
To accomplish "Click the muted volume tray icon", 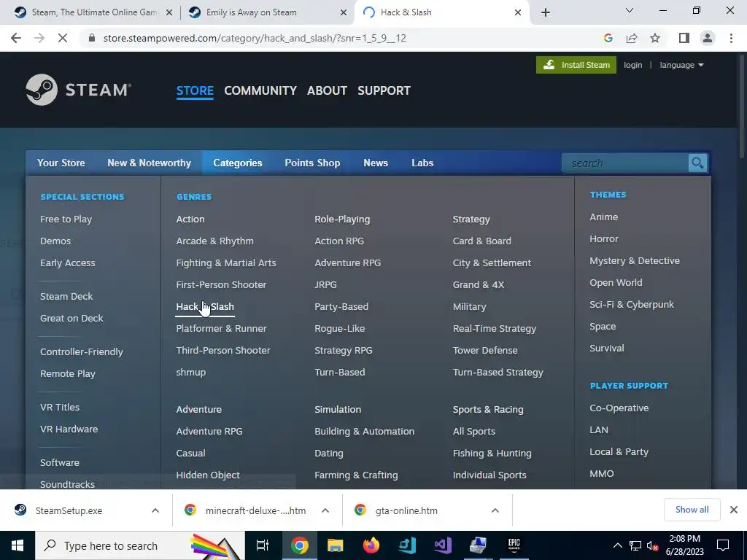I will pos(653,545).
